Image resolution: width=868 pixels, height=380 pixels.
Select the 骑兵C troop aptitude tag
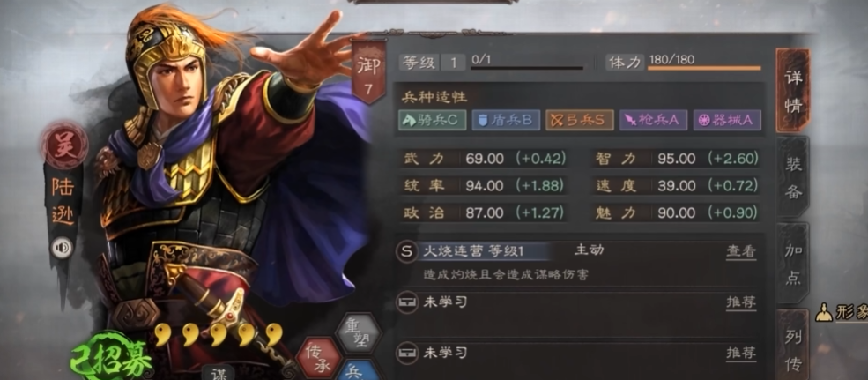click(432, 120)
